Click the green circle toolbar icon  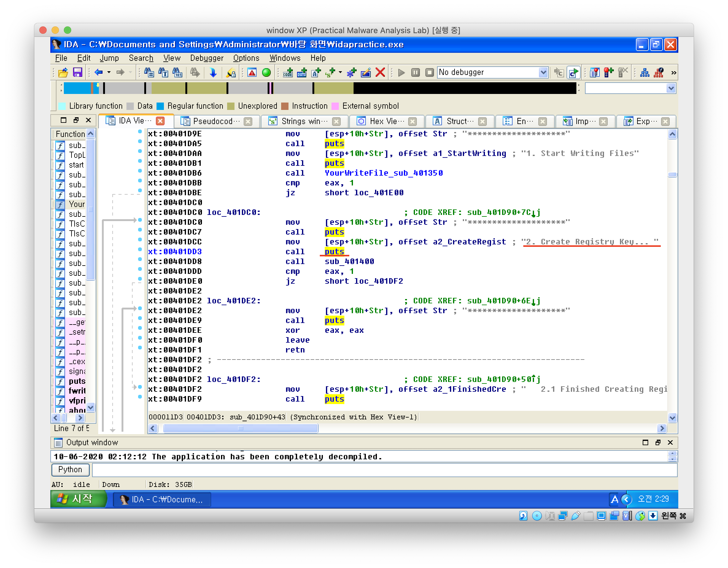(266, 72)
